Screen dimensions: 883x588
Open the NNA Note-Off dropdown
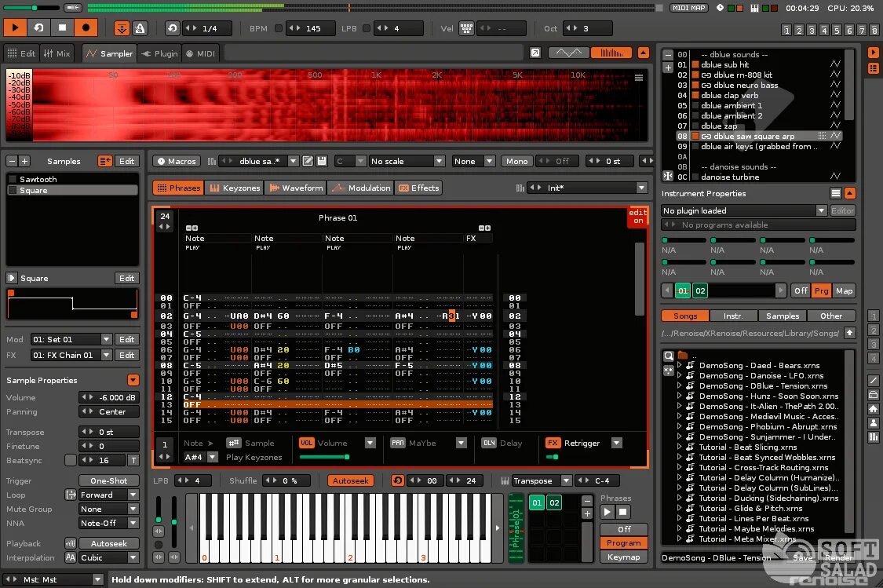[x=108, y=523]
